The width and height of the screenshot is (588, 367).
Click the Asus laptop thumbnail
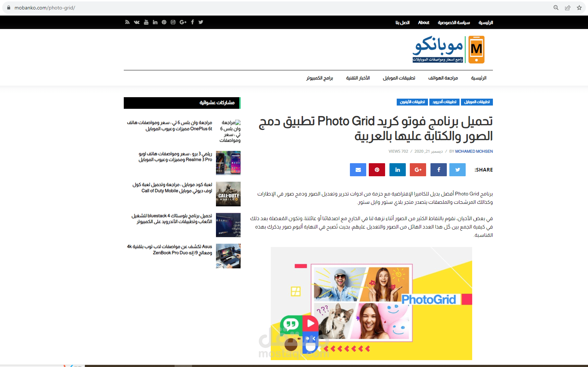point(228,256)
